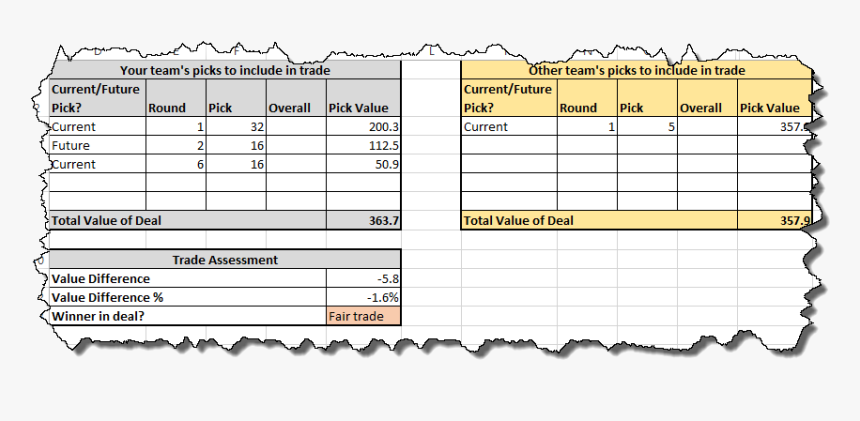The width and height of the screenshot is (860, 421).
Task: Select the "Future" pick type cell
Action: pyautogui.click(x=97, y=146)
